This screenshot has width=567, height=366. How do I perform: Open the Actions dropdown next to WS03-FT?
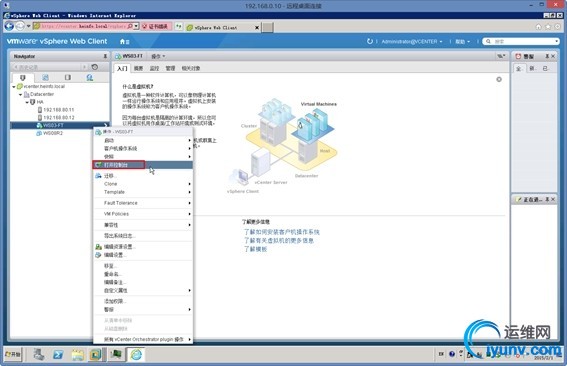point(158,56)
